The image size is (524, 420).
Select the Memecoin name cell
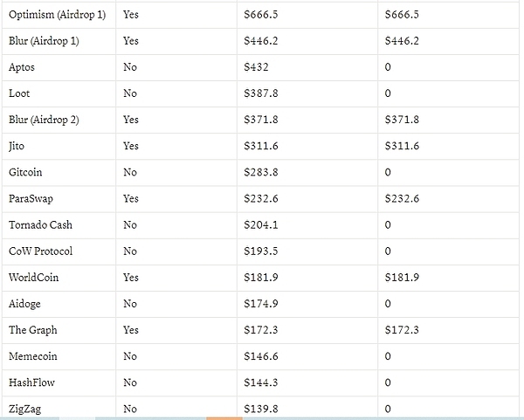click(32, 355)
